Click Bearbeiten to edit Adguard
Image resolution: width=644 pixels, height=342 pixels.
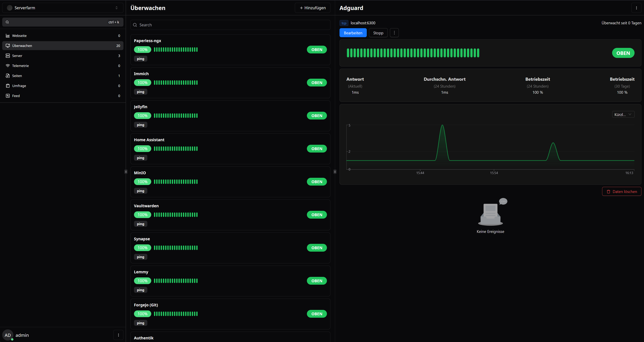[353, 33]
